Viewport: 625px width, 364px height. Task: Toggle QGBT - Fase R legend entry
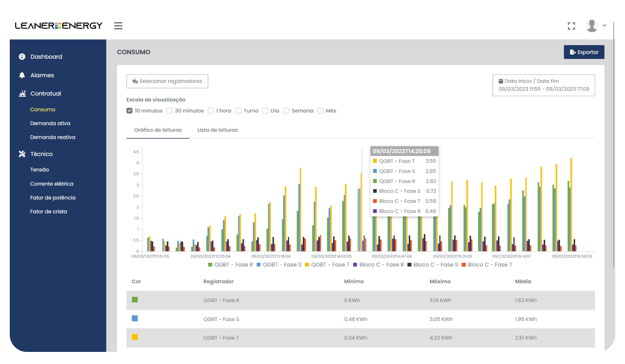click(x=230, y=265)
